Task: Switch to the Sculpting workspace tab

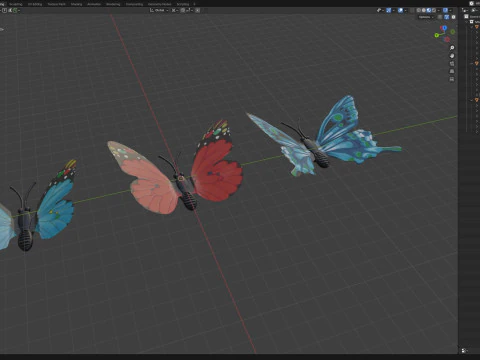Action: (16, 4)
